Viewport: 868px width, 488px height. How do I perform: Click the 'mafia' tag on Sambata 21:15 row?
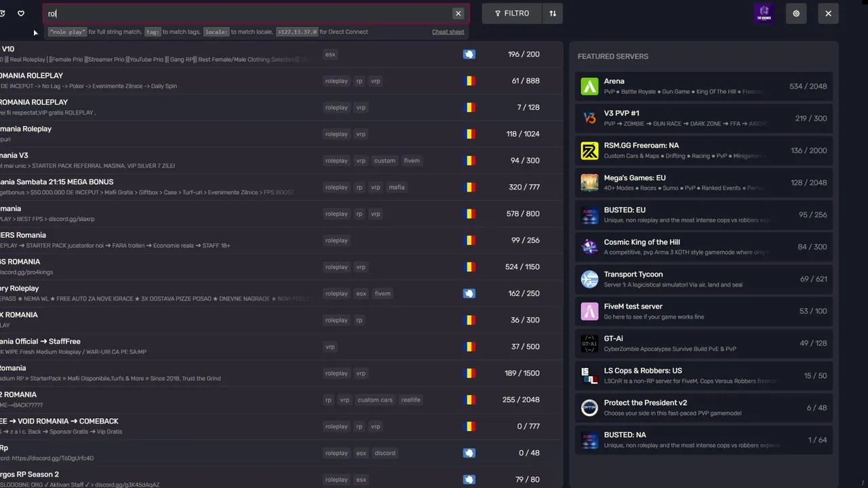pos(397,187)
